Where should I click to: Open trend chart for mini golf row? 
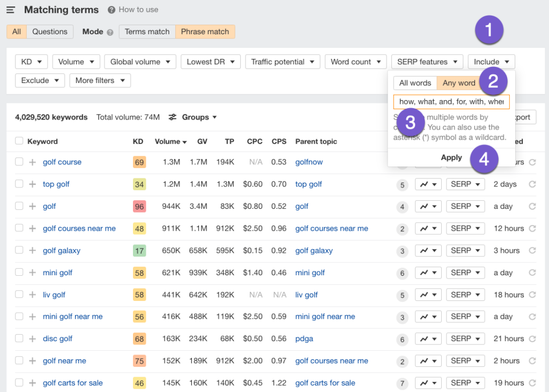428,273
